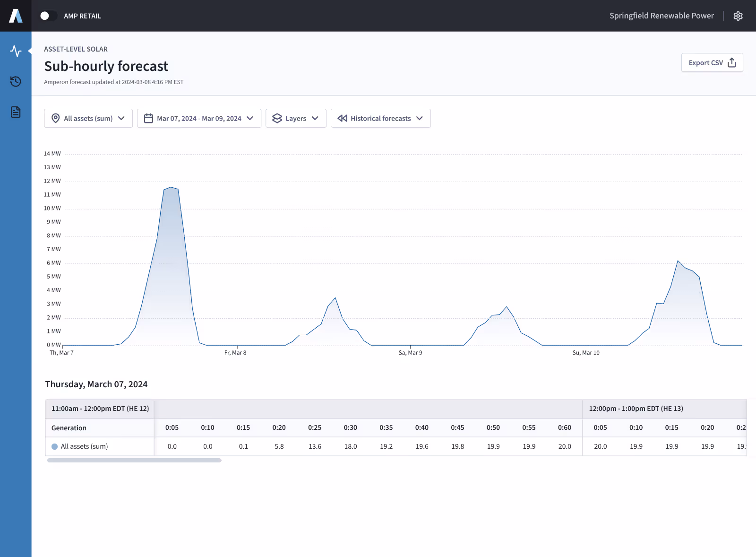The height and width of the screenshot is (557, 756).
Task: Click the upload icon inside Export CSV
Action: click(x=731, y=62)
